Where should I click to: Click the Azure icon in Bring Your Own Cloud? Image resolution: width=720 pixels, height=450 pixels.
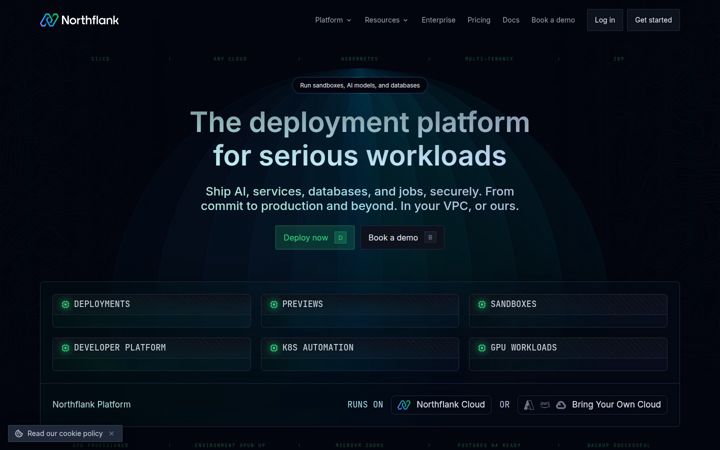coord(529,405)
